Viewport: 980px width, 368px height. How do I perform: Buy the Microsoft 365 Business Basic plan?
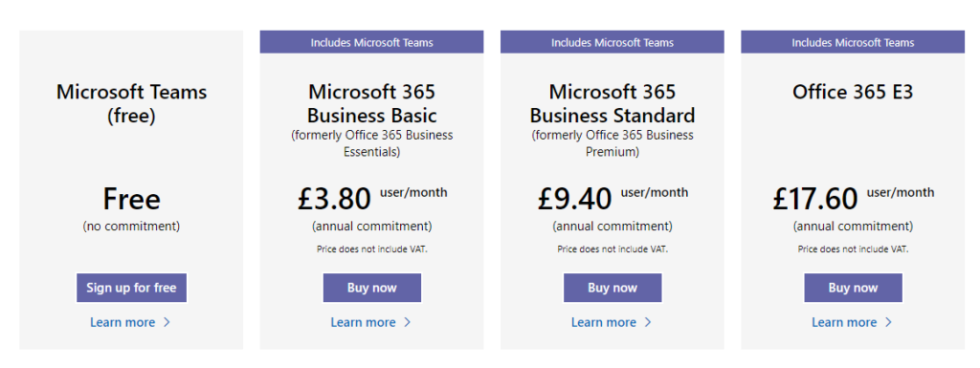click(x=372, y=288)
